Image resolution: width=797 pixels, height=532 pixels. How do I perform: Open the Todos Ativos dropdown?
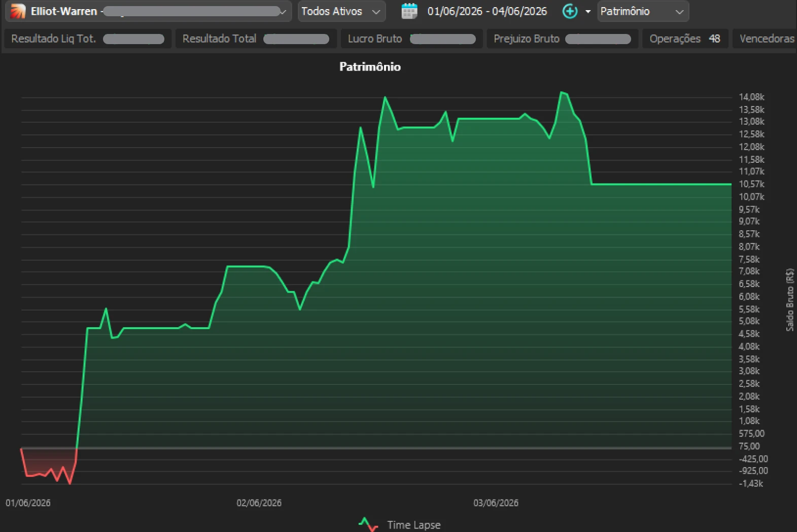click(x=341, y=11)
